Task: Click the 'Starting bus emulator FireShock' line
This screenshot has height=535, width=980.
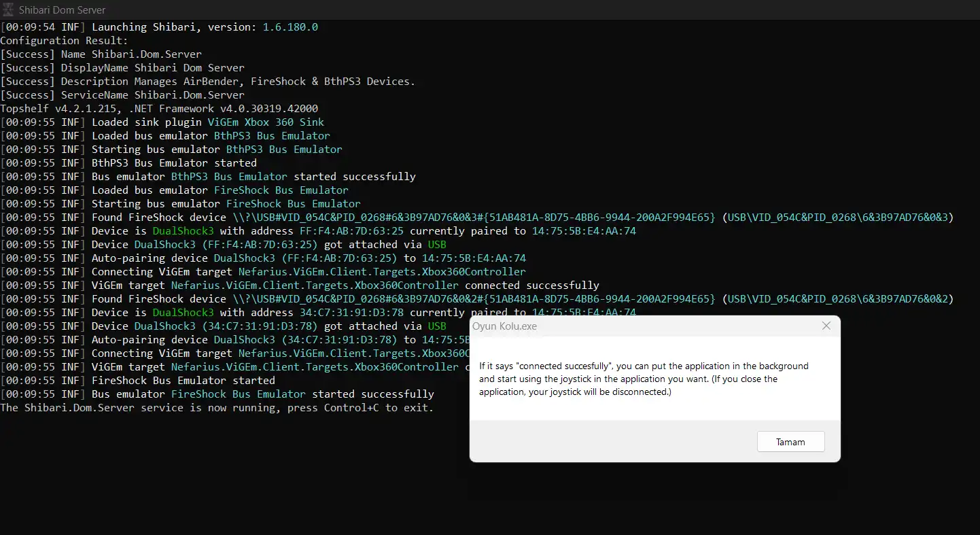Action: tap(180, 204)
